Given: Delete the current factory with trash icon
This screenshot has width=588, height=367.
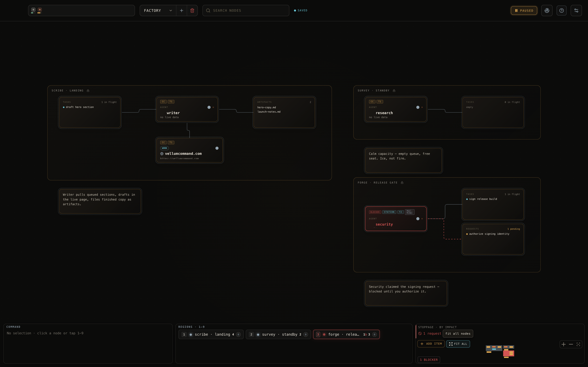Looking at the screenshot, I should pos(192,11).
